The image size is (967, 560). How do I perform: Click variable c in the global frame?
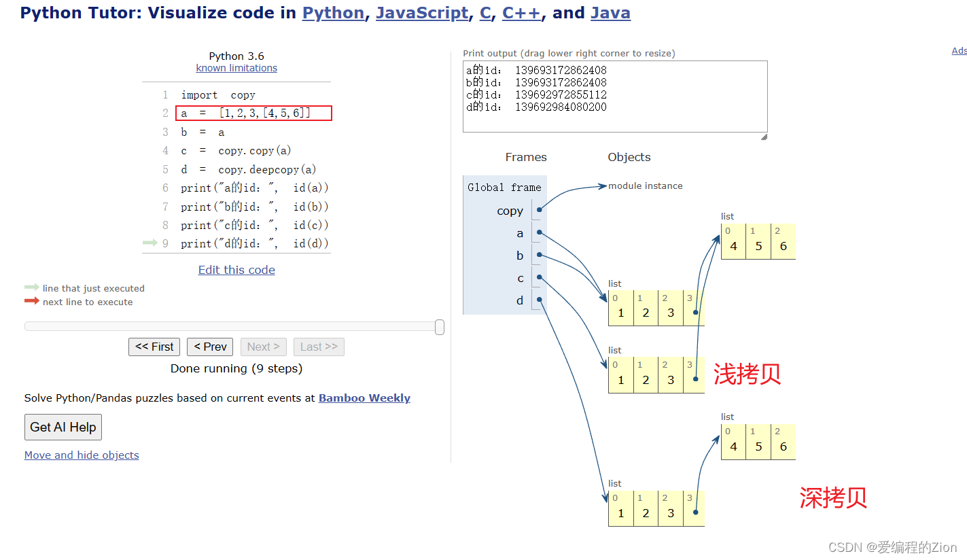pos(521,278)
